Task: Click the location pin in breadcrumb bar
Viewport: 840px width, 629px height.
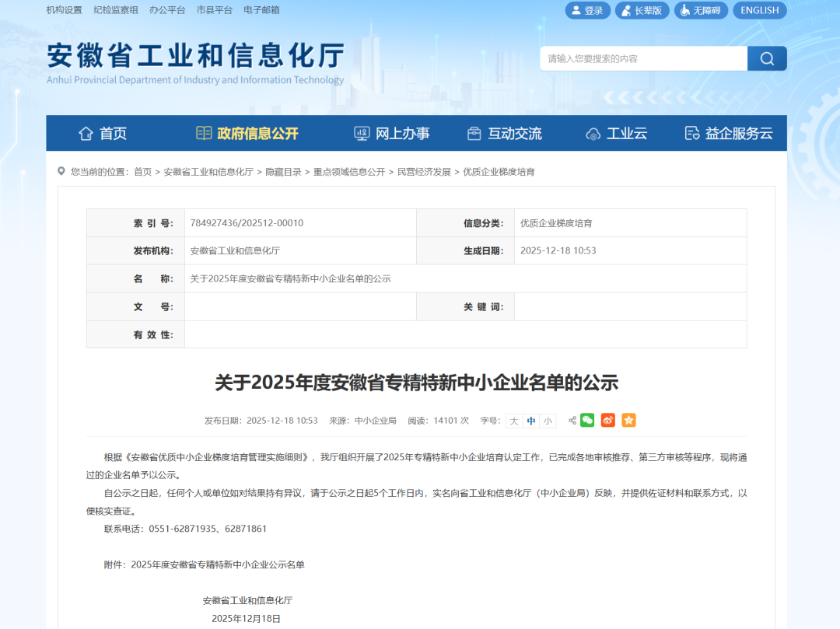Action: [x=61, y=171]
